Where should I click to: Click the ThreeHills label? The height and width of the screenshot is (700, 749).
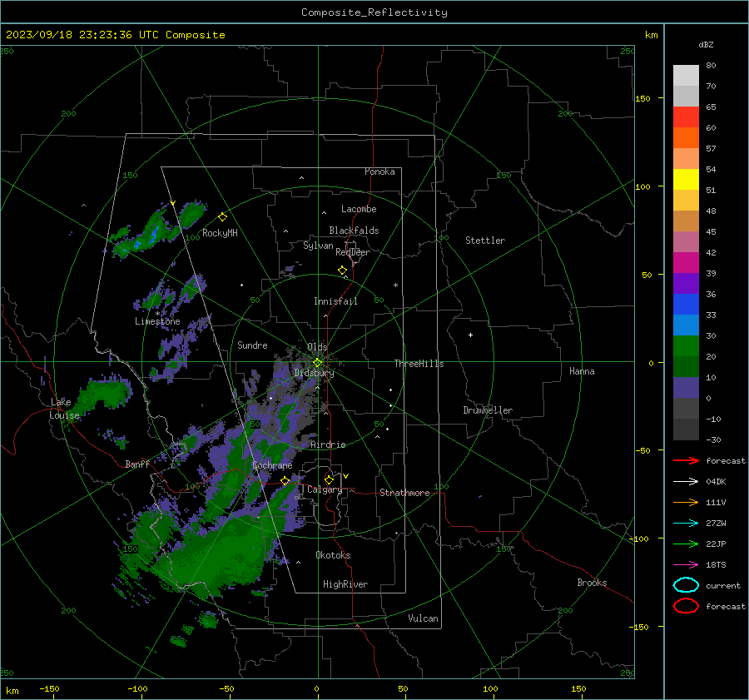(x=419, y=364)
